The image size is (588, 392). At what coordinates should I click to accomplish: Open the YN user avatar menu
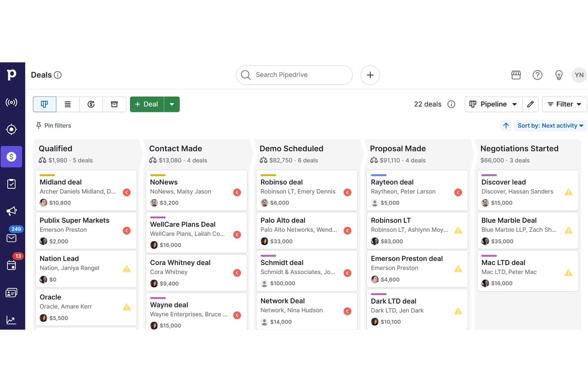click(x=579, y=75)
